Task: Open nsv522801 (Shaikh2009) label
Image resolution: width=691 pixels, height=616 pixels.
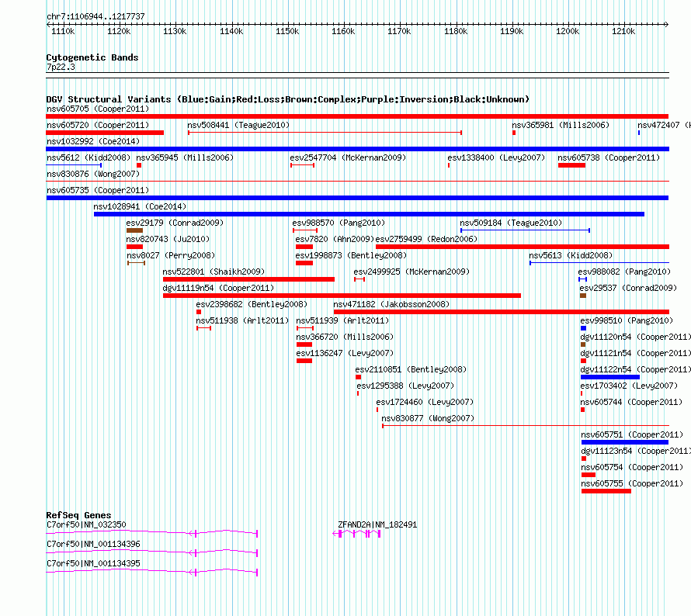Action: point(214,272)
